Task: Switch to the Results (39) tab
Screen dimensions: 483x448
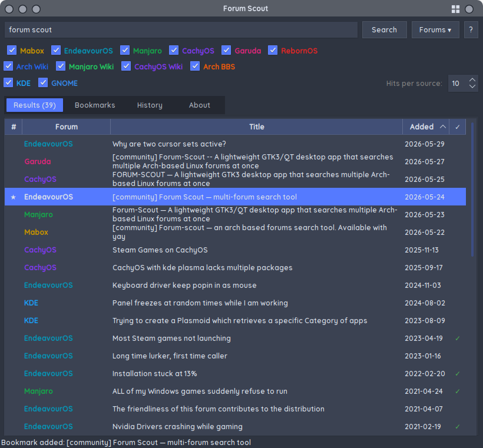Action: click(x=35, y=105)
